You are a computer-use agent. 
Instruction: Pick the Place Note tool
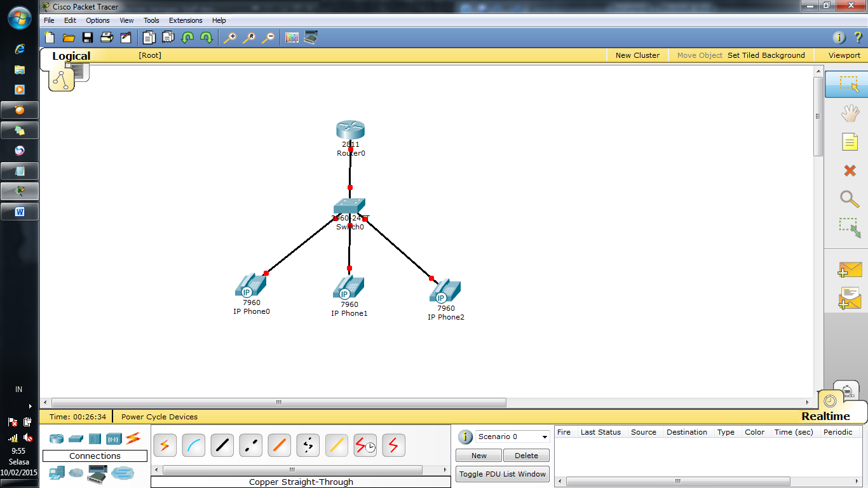tap(850, 142)
